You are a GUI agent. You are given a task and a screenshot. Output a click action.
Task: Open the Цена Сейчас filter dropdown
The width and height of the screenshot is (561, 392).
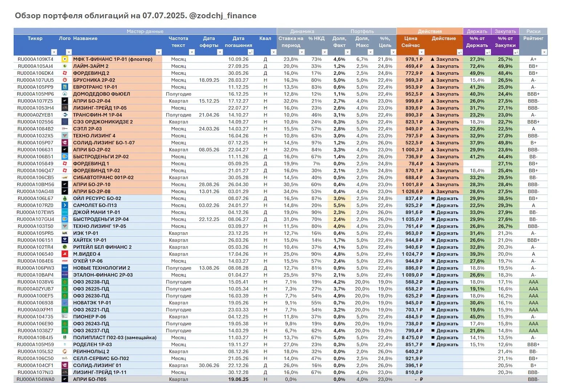tap(422, 52)
